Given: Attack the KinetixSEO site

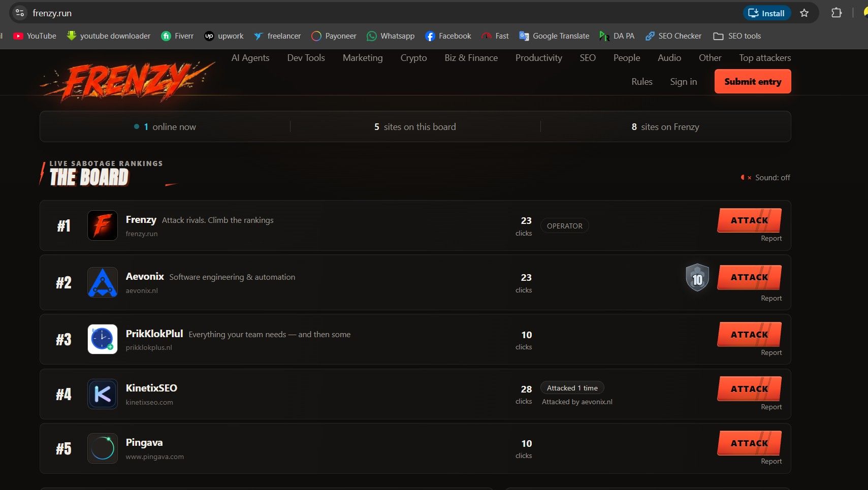Looking at the screenshot, I should point(749,389).
